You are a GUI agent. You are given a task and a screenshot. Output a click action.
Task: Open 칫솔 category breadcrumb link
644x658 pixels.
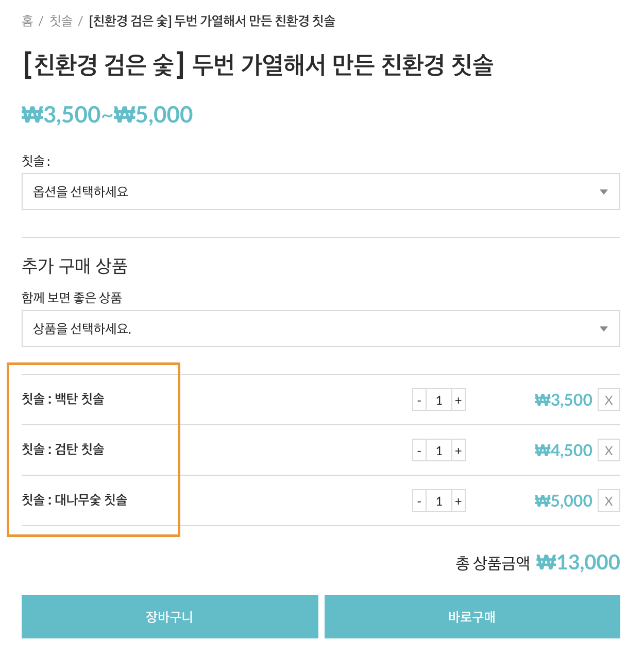click(61, 21)
